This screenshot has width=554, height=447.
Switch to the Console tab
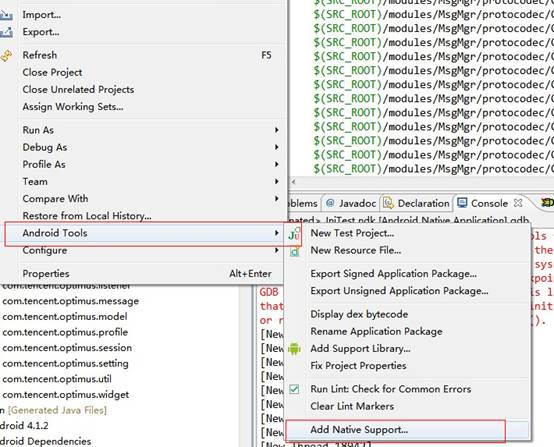(489, 203)
